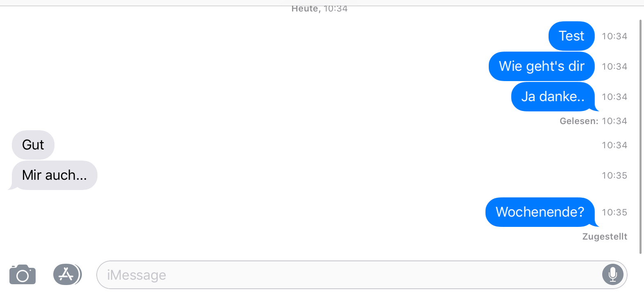644x292 pixels.
Task: Tap the microphone dictation icon
Action: click(612, 274)
